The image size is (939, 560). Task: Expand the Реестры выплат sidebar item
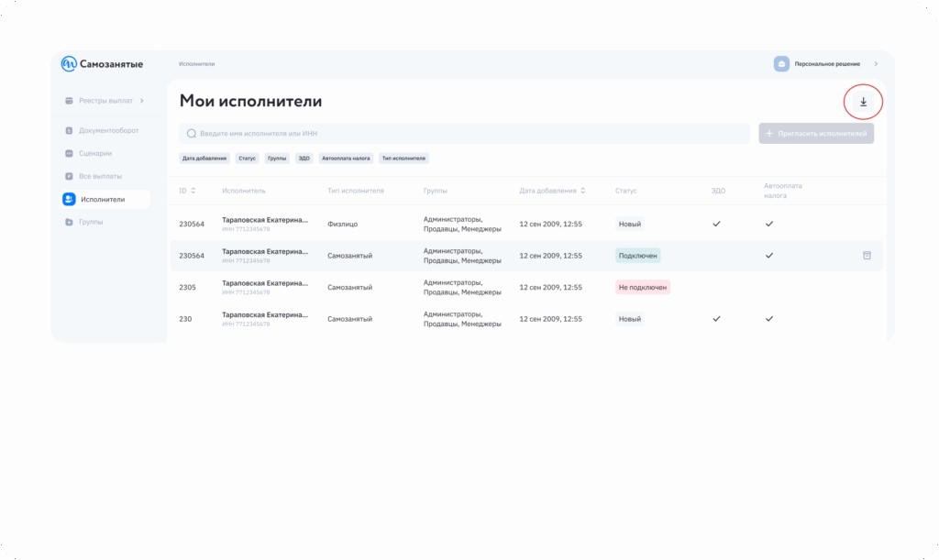(x=141, y=100)
